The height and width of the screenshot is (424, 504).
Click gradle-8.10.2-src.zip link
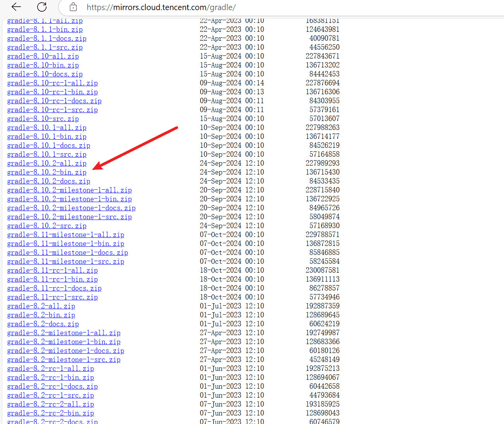pos(47,226)
